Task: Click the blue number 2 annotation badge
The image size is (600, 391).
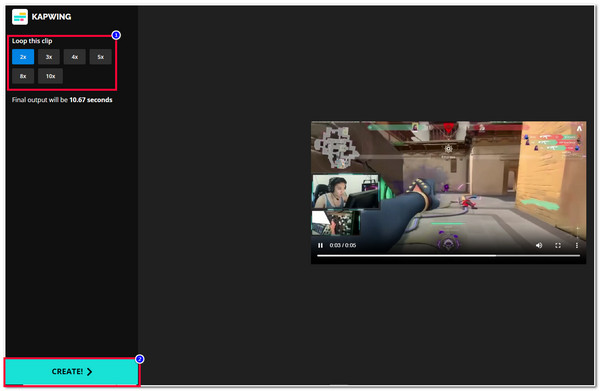Action: (x=140, y=359)
